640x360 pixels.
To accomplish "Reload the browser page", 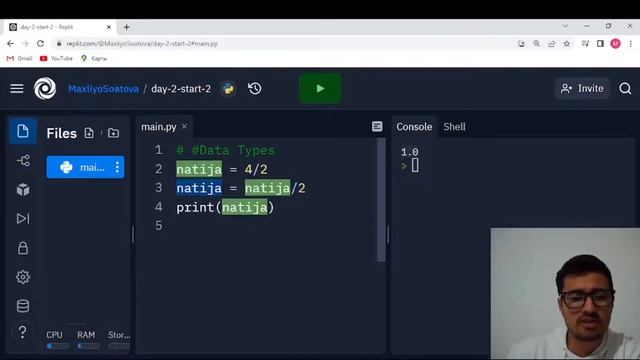I will pos(40,43).
